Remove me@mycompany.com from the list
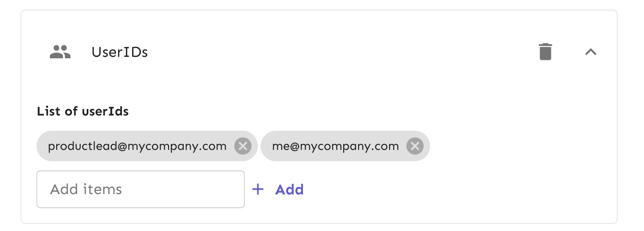The image size is (644, 231). click(x=415, y=146)
